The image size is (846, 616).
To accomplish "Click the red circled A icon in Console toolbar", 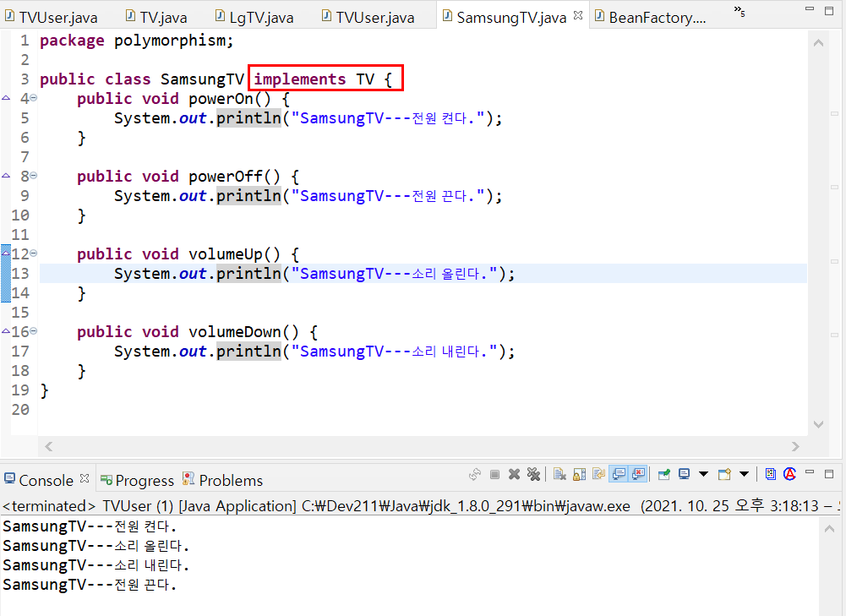I will pyautogui.click(x=790, y=474).
